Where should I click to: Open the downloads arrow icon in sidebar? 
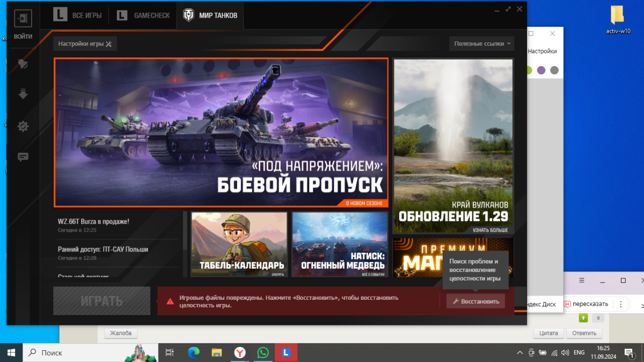23,94
